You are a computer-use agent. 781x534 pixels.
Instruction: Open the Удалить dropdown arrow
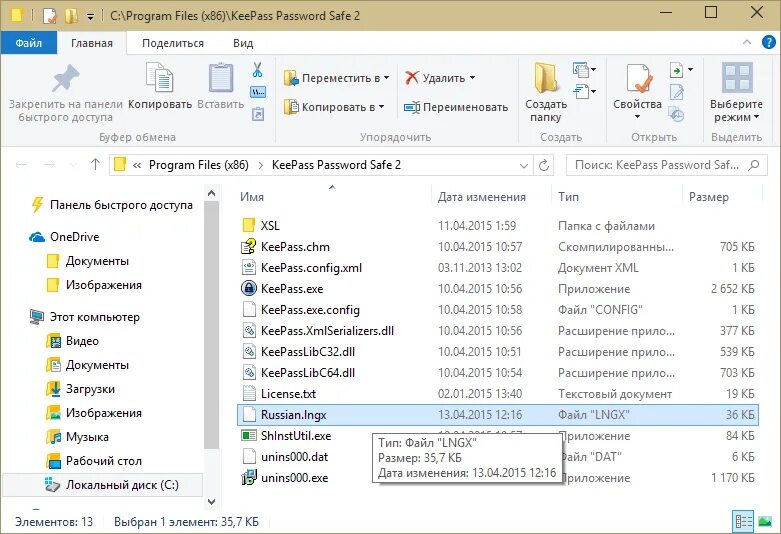pos(472,78)
